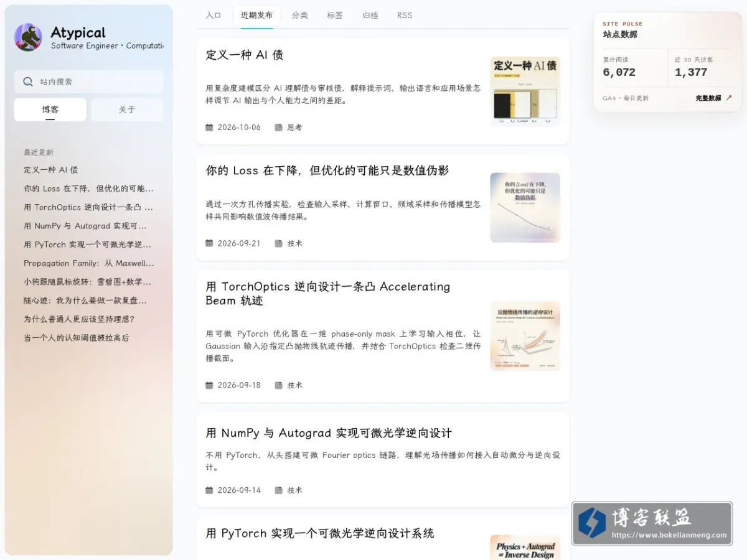747x560 pixels.
Task: Click the Loss 在下降 article cover thumbnail
Action: pos(525,207)
